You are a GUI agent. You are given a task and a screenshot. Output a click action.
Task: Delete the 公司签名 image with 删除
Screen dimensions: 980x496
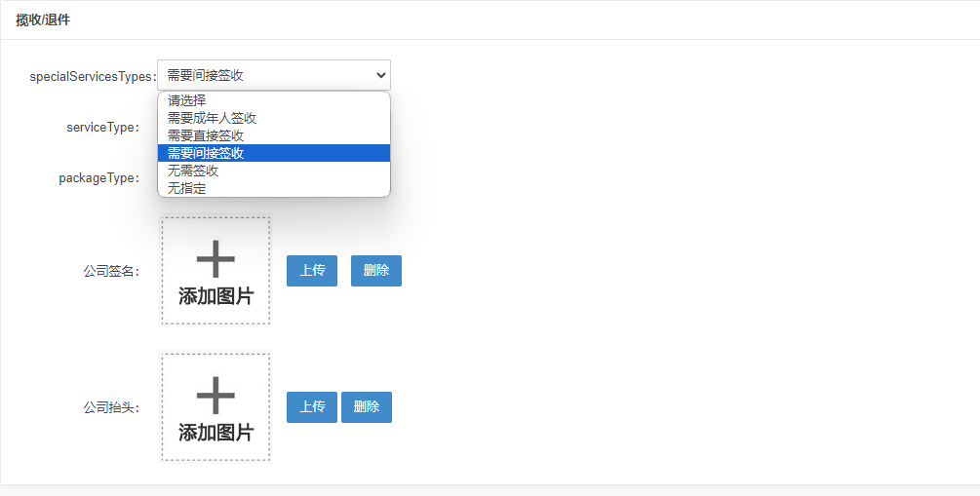pyautogui.click(x=376, y=271)
